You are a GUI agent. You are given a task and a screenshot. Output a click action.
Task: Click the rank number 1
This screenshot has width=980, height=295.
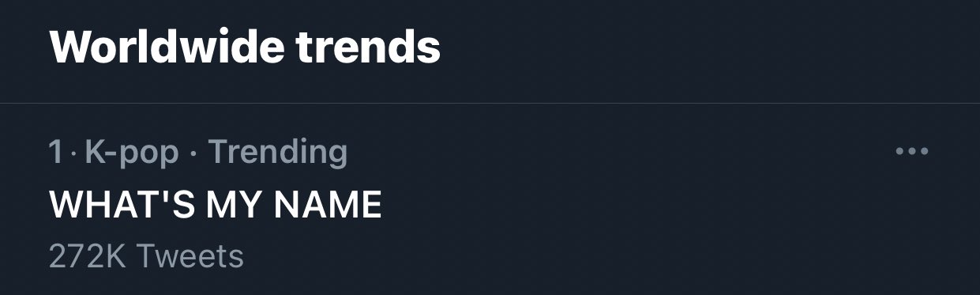click(x=54, y=152)
